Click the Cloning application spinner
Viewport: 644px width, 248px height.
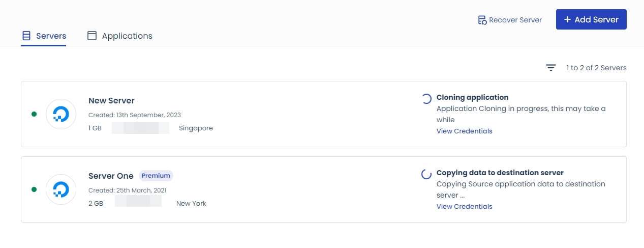(x=426, y=99)
